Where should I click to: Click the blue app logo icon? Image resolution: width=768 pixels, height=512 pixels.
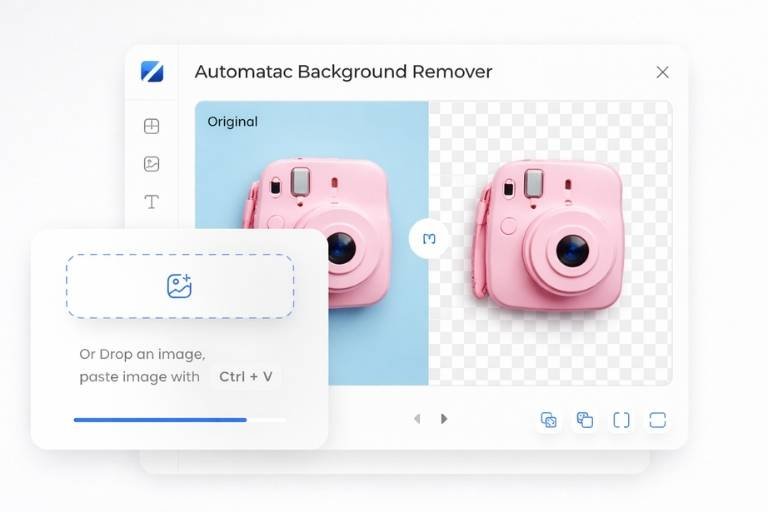pyautogui.click(x=152, y=72)
